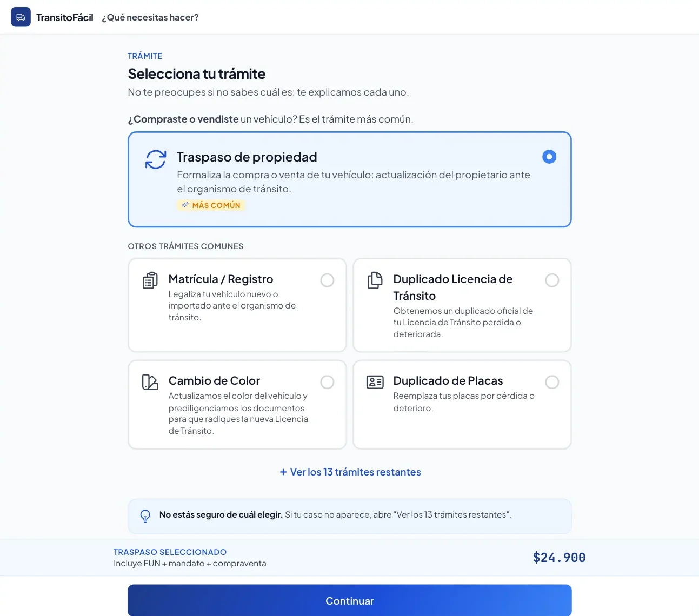Select the Traspaso de propiedad radio button
This screenshot has width=699, height=616.
click(x=549, y=157)
